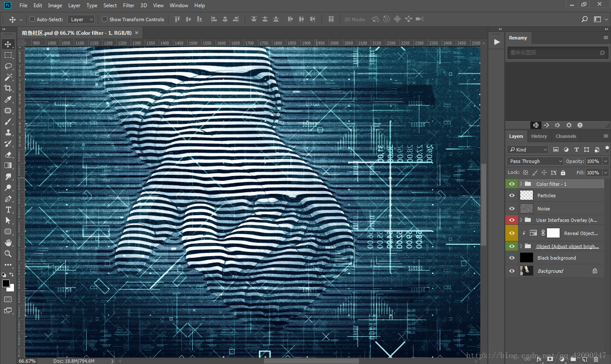Screen dimensions: 611x364
Task: Select the Eraser tool
Action: tap(8, 154)
